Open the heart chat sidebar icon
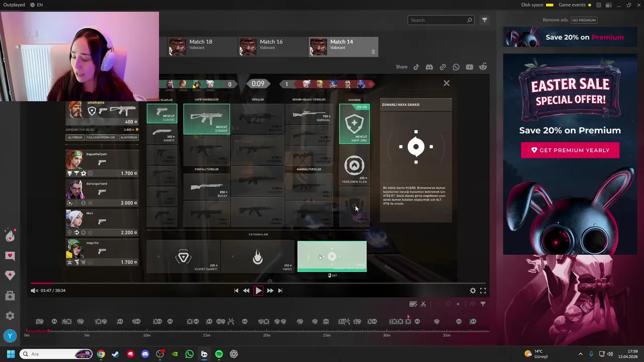The height and width of the screenshot is (362, 644). tap(10, 255)
